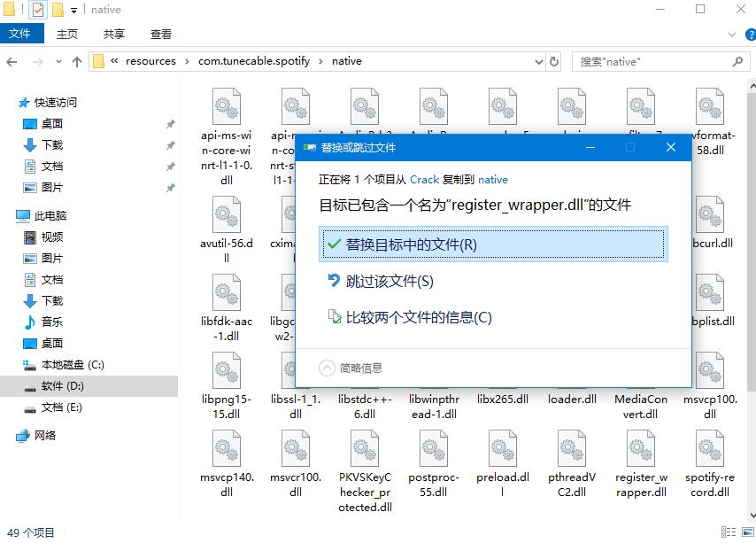The image size is (756, 543).
Task: Go up one folder level
Action: click(x=77, y=62)
